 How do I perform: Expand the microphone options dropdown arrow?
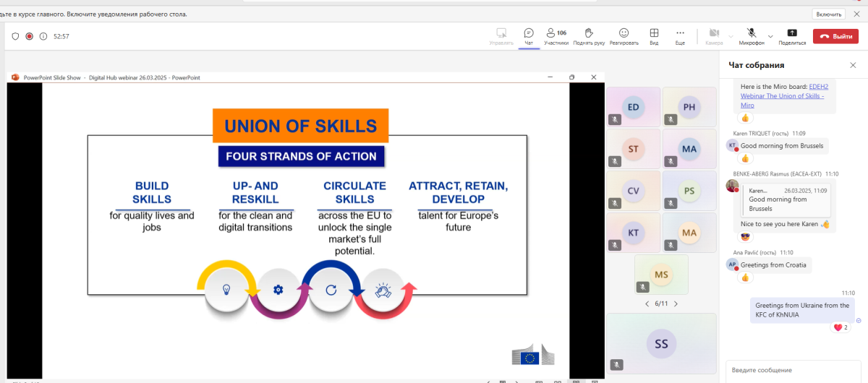coord(770,36)
